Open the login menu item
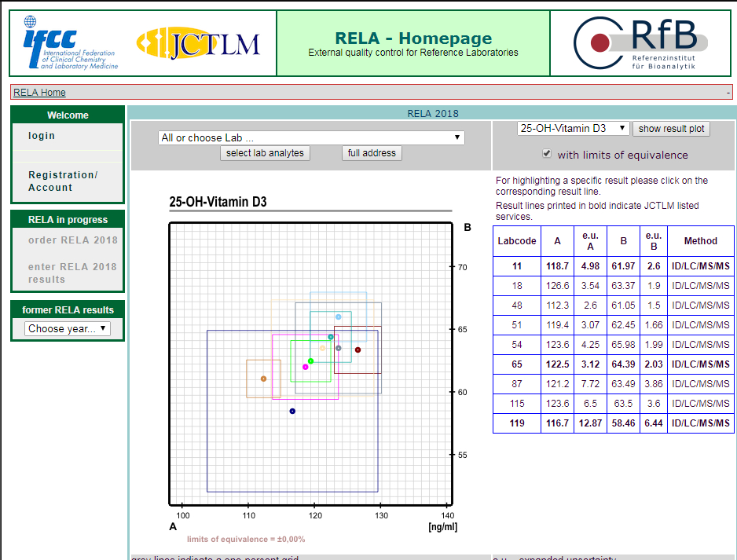737x560 pixels. (x=42, y=136)
